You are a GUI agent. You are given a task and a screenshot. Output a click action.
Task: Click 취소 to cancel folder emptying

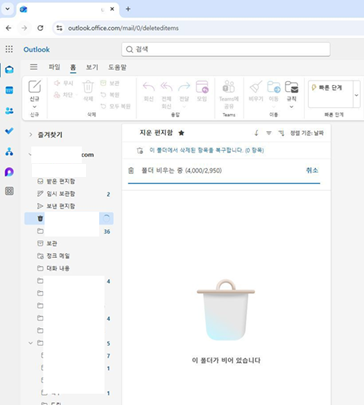point(312,170)
